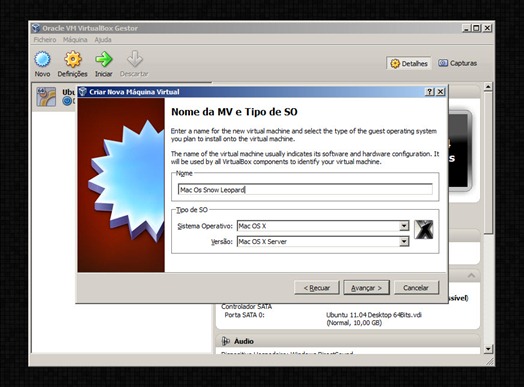The height and width of the screenshot is (387, 524).
Task: Click the VM preview thumbnail in details
Action: coord(460,150)
